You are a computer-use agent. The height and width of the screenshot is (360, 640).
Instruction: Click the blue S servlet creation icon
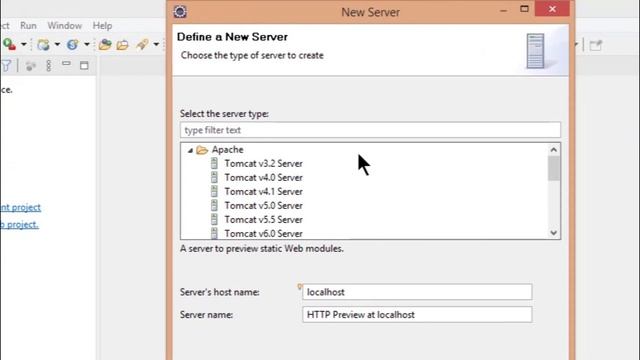click(73, 44)
